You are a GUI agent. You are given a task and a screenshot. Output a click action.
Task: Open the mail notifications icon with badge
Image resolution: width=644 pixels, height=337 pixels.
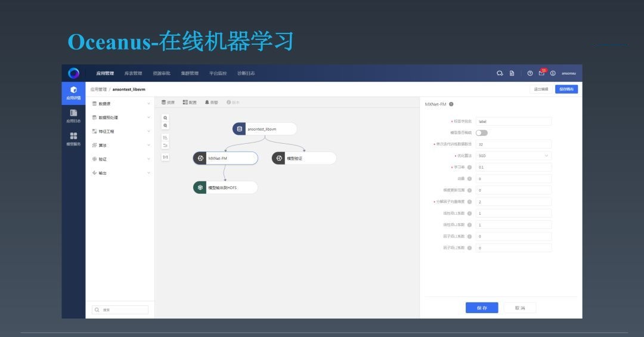pos(542,73)
